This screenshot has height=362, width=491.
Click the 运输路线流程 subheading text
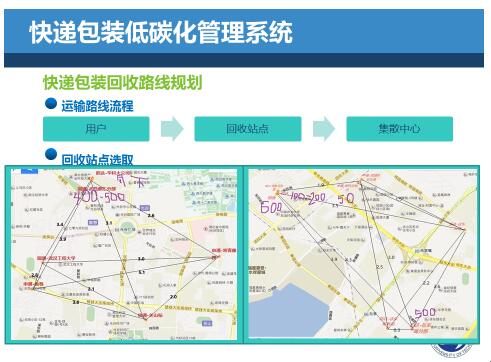coord(97,106)
